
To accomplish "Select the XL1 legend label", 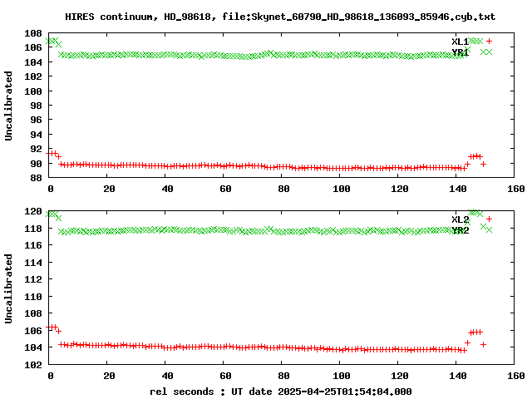I will [x=460, y=42].
